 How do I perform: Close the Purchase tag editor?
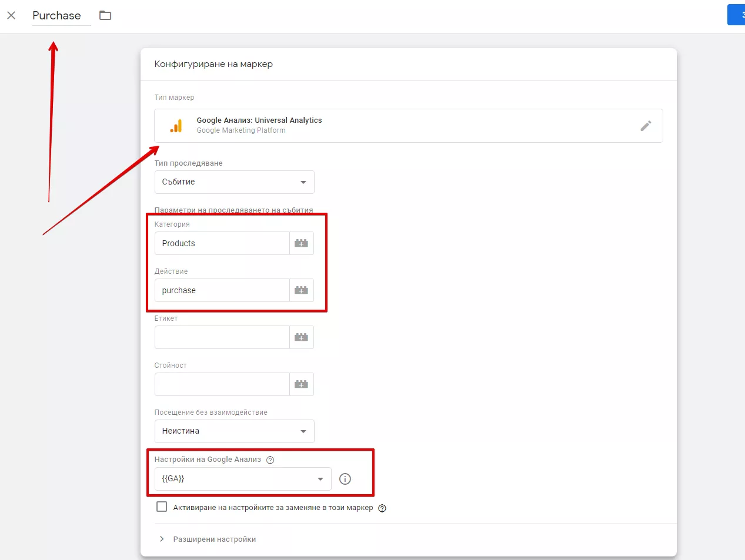tap(11, 15)
